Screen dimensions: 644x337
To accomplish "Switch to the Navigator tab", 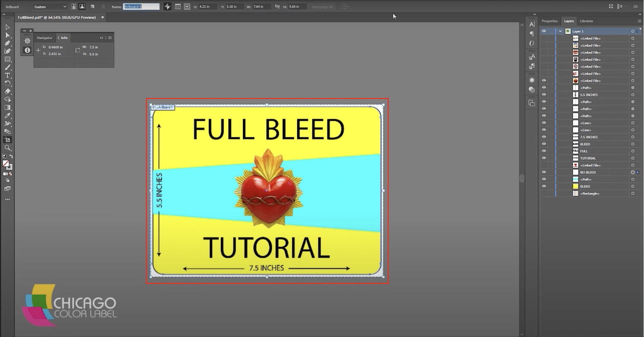I will tap(45, 38).
